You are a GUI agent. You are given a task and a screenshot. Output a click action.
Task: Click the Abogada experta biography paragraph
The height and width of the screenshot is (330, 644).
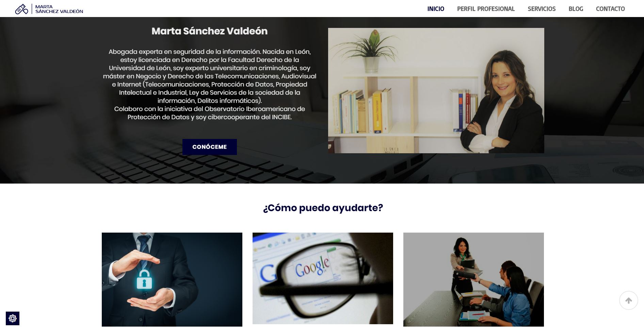point(210,76)
